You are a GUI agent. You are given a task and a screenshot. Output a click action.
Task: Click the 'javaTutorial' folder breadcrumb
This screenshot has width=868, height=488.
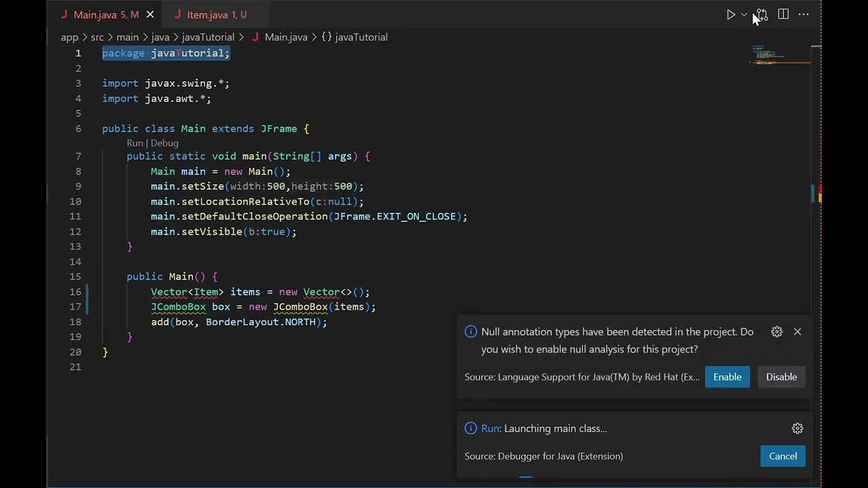click(x=208, y=37)
